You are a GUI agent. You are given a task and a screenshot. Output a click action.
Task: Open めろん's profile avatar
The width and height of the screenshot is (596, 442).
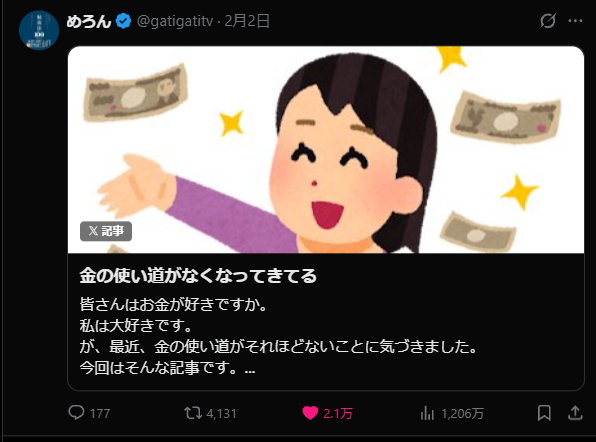[39, 30]
